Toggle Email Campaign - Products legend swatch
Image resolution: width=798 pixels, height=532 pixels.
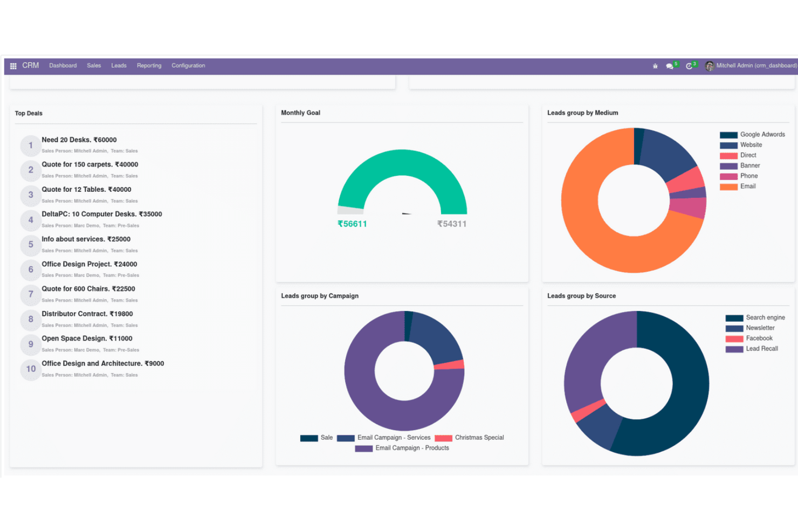363,448
